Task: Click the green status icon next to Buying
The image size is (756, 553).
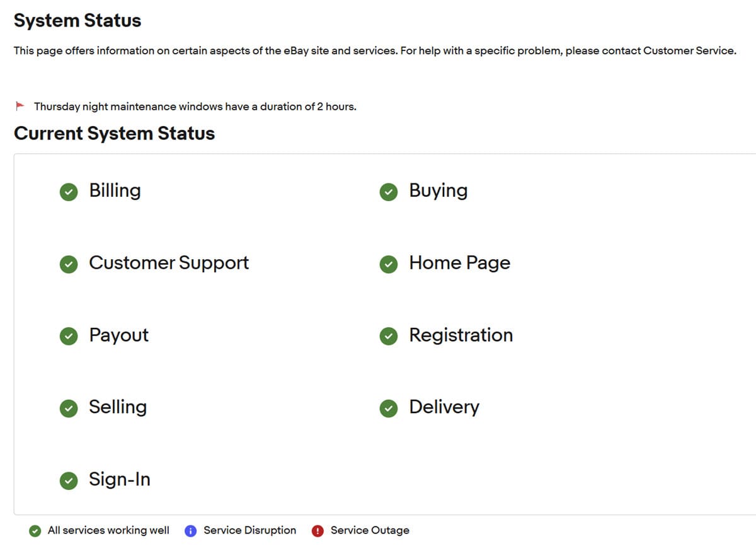Action: pos(389,192)
